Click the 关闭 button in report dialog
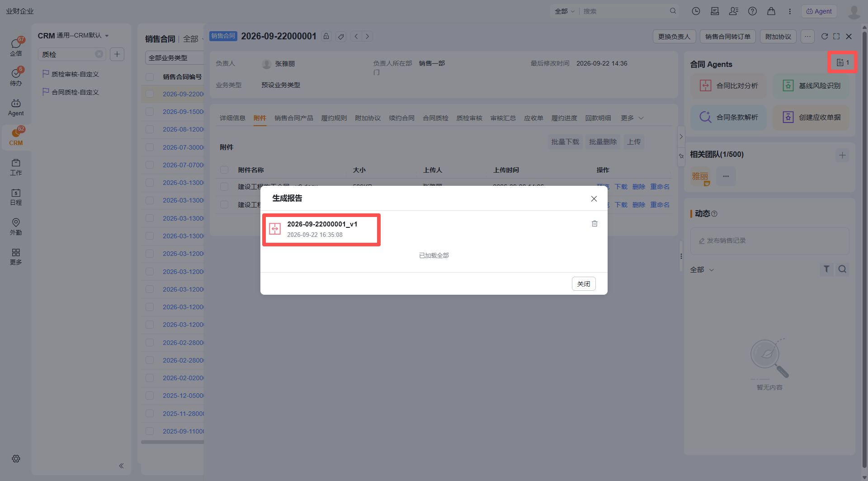868x481 pixels. pos(584,284)
